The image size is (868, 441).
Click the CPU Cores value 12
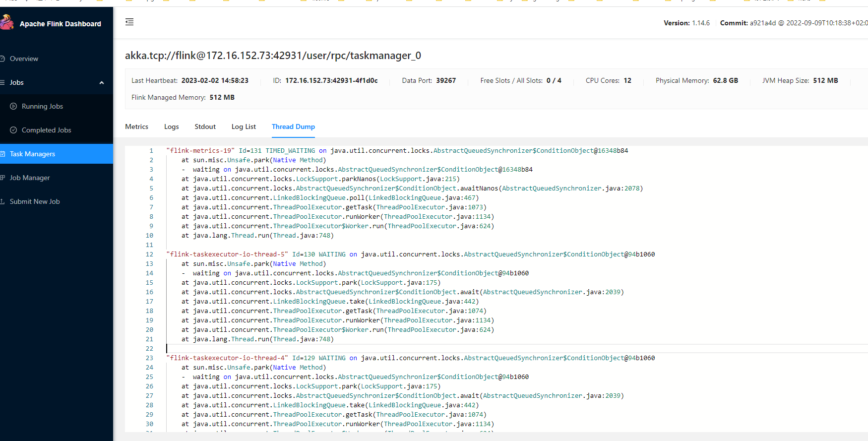click(627, 80)
